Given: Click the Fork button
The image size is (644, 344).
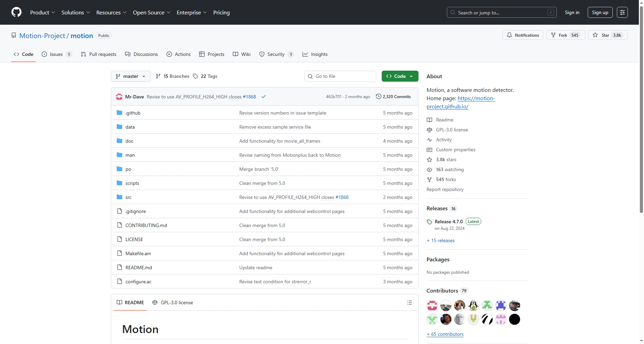Looking at the screenshot, I should (x=565, y=35).
